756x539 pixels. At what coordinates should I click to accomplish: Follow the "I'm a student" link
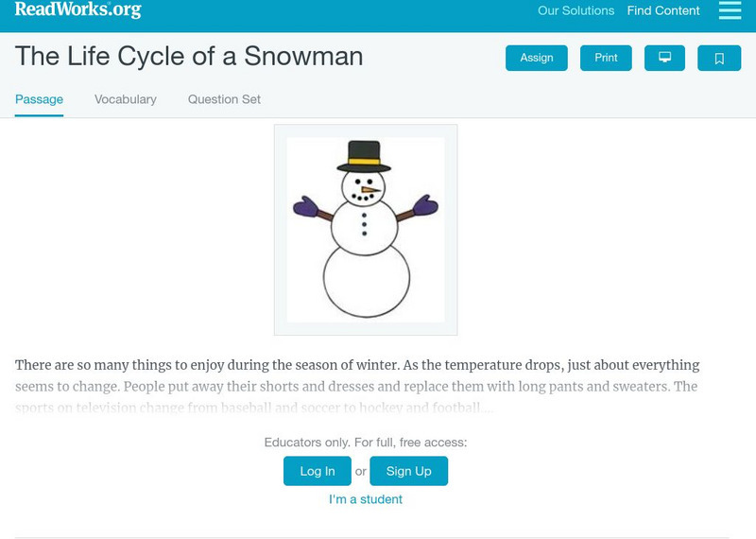(x=366, y=499)
